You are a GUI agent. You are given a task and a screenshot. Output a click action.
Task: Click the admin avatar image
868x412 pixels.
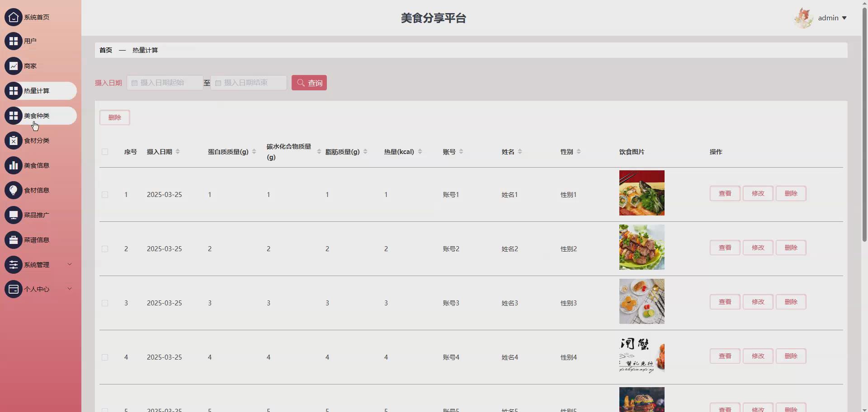(804, 18)
